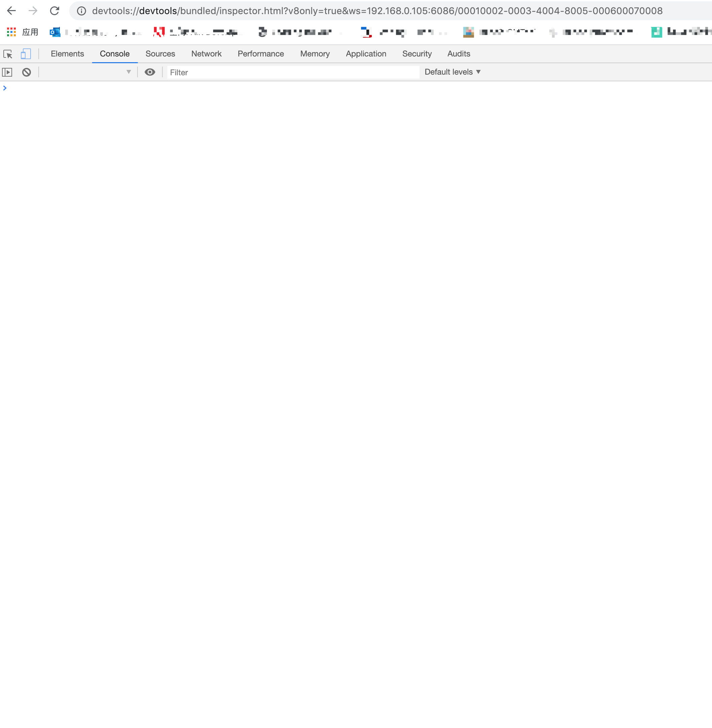Screen dimensions: 712x728
Task: Open the apps grid bookmark icon
Action: click(x=11, y=33)
